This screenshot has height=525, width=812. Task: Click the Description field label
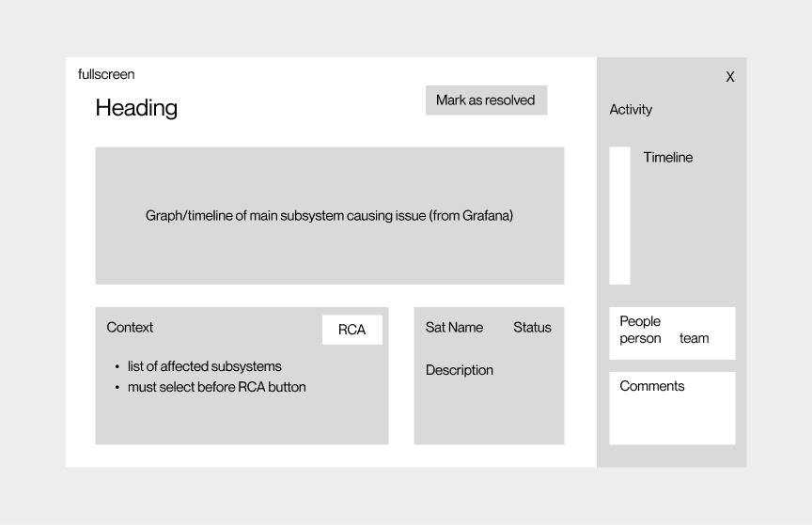pos(460,370)
